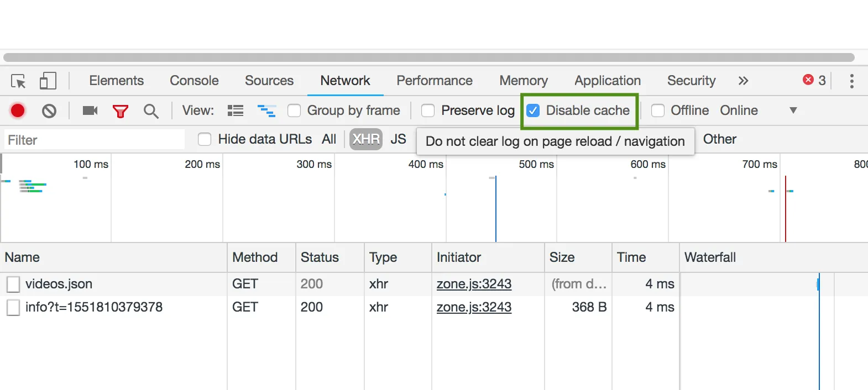Screen dimensions: 868x390
Task: Expand more DevTools tabs chevron
Action: [x=743, y=81]
